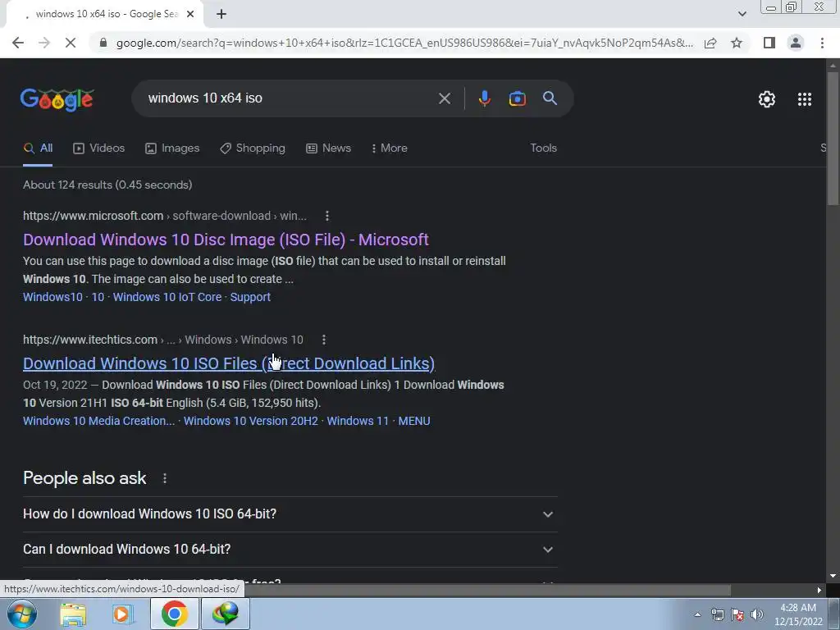Start voice search with the microphone
This screenshot has width=840, height=630.
tap(484, 98)
